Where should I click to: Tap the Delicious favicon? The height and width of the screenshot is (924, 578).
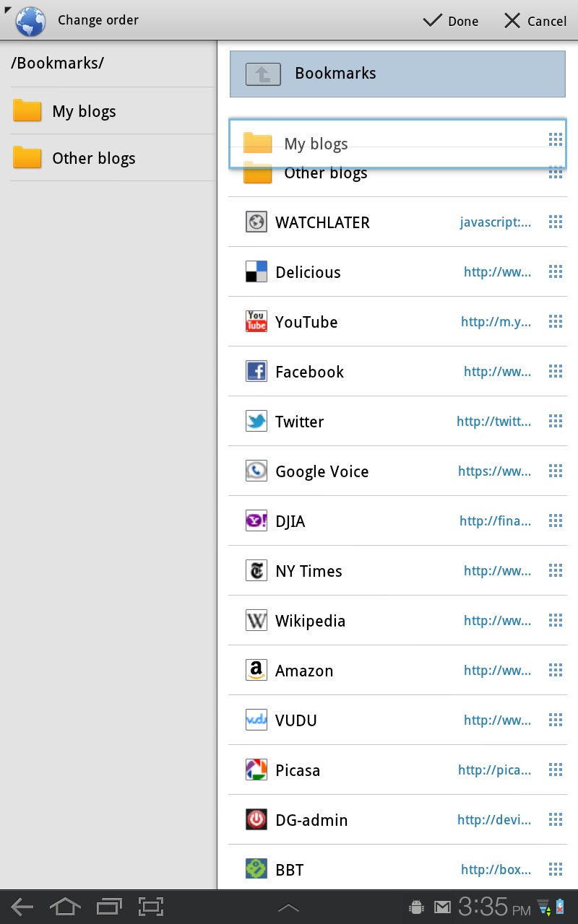point(256,271)
